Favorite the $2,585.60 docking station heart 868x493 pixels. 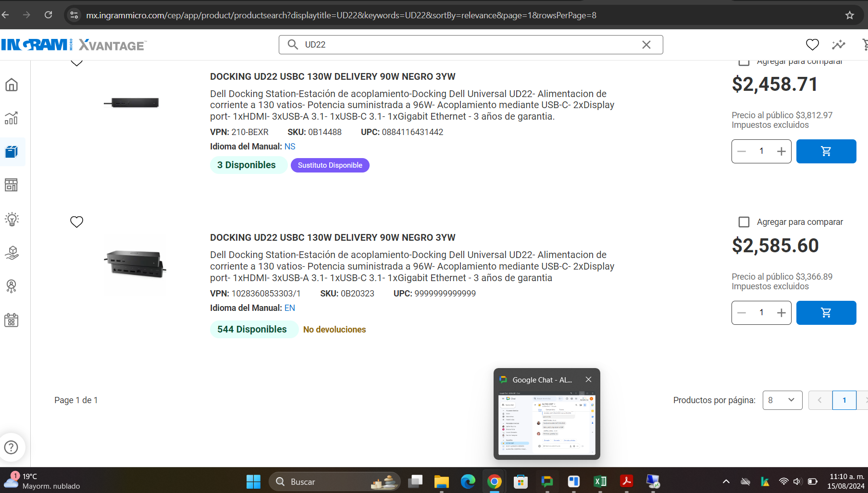(x=77, y=222)
